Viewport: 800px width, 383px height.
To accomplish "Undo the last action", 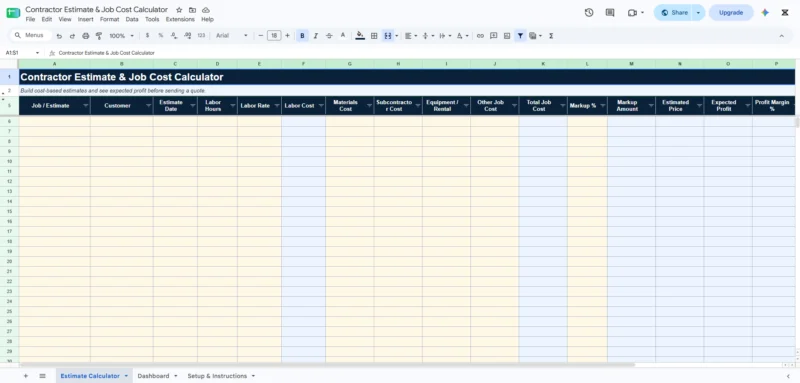I will pos(59,36).
